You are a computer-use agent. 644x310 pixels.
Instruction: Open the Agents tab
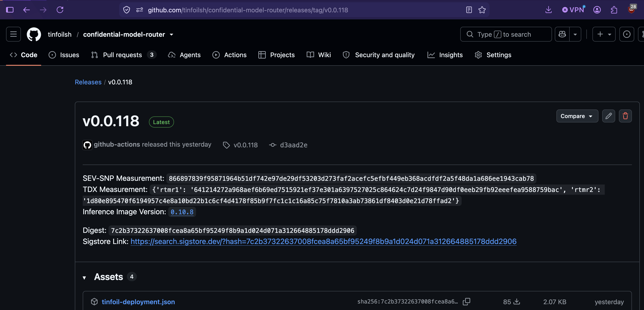184,55
